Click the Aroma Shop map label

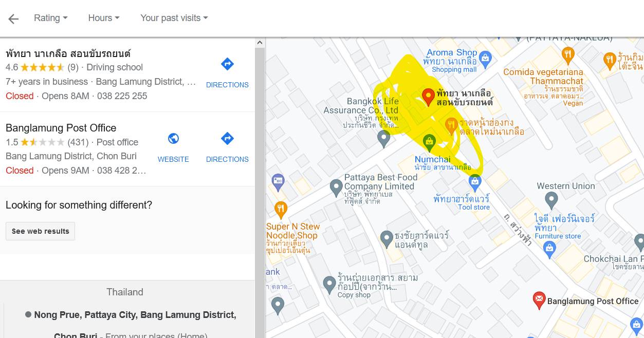452,52
